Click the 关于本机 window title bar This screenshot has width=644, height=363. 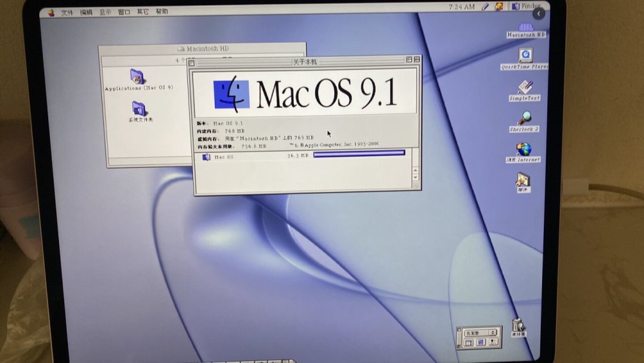[x=304, y=61]
